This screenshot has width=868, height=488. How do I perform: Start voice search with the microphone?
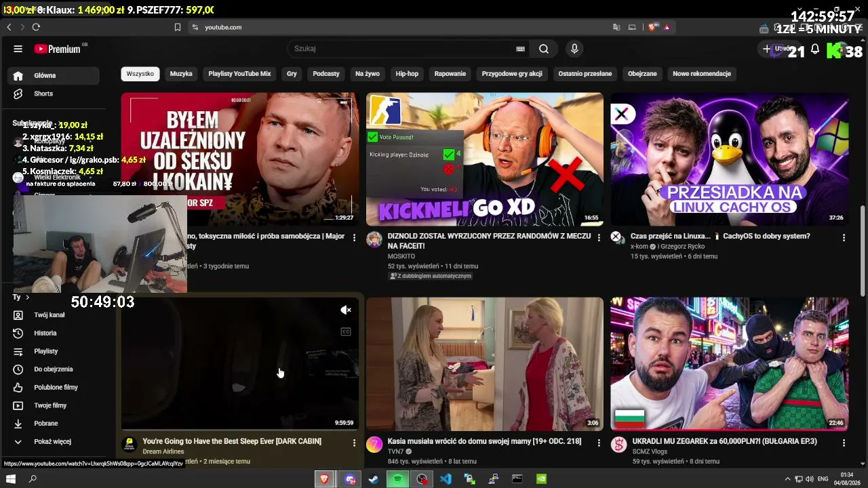574,49
